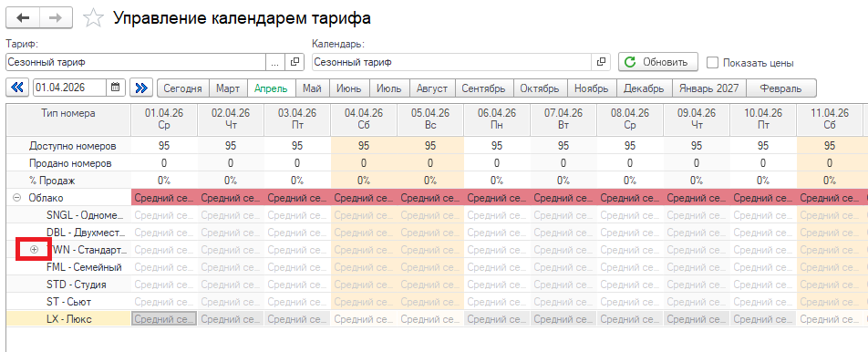
Task: Switch to the Май month
Action: click(x=312, y=88)
